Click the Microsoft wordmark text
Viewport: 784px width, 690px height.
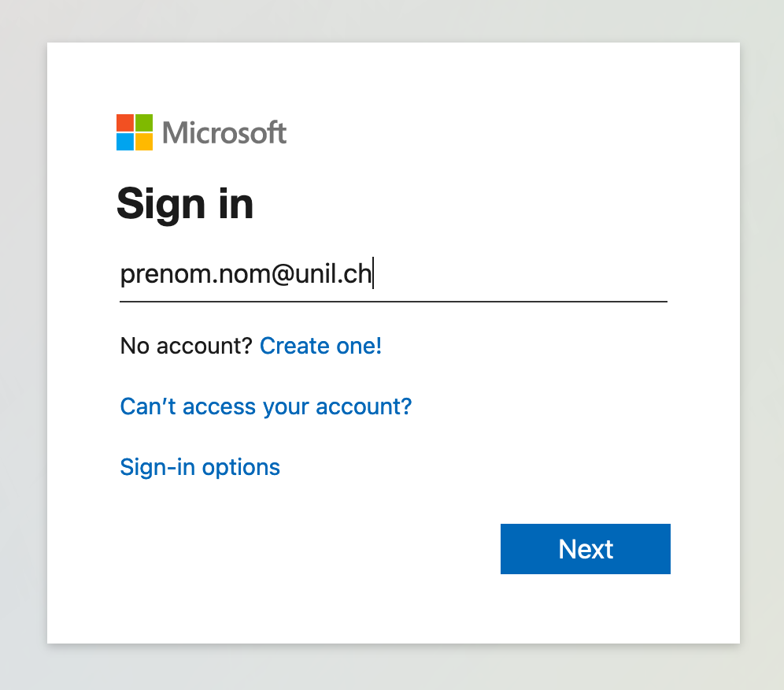click(224, 132)
